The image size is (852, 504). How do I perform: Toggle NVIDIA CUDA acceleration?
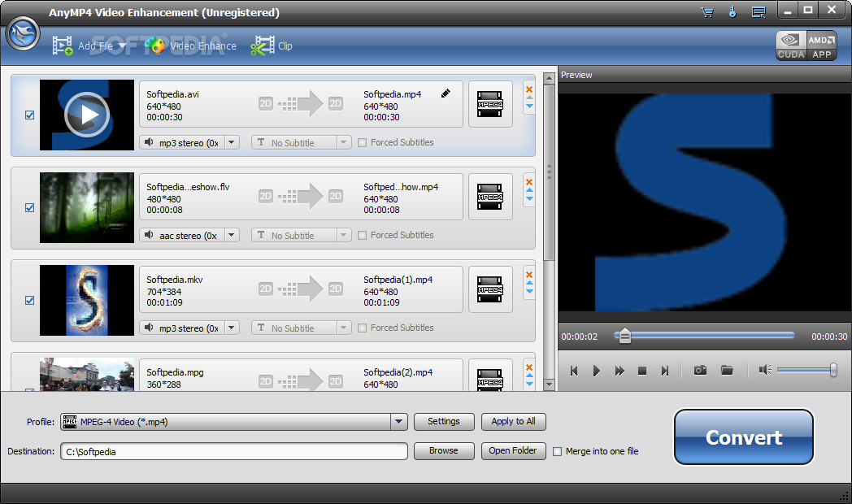790,46
